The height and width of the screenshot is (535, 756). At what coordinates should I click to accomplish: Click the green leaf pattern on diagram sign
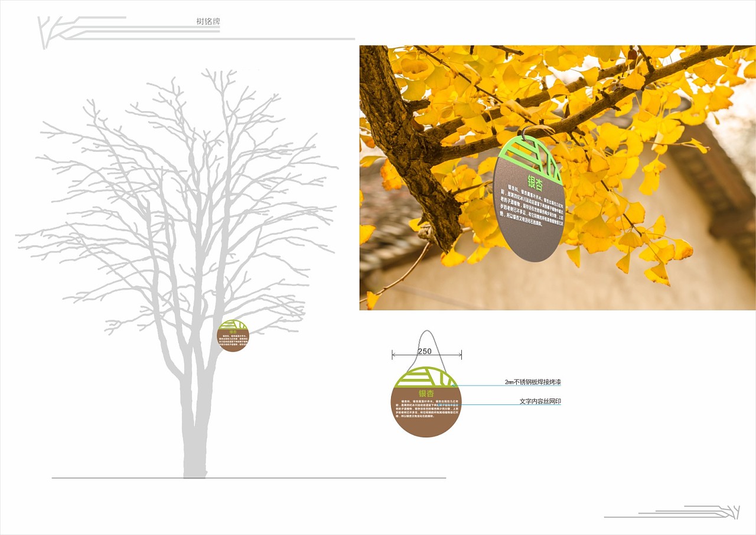tap(426, 377)
